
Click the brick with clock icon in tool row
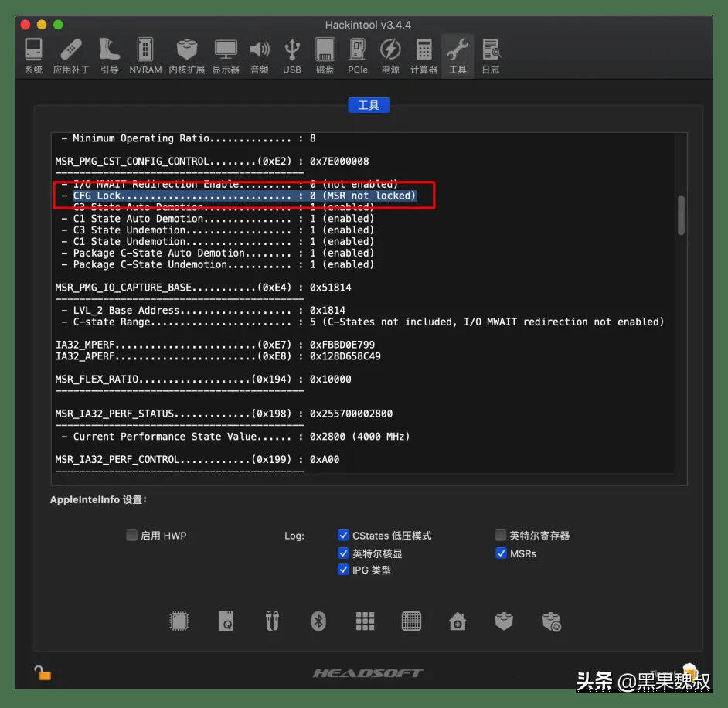coord(551,621)
